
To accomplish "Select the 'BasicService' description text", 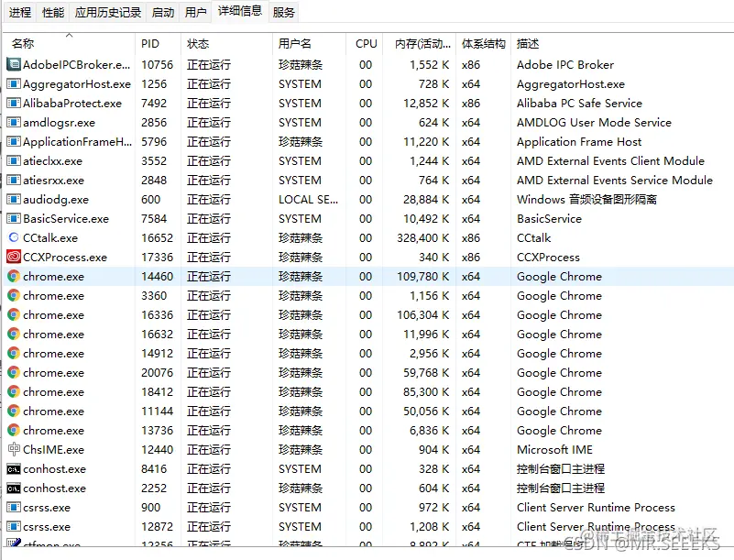I will (549, 219).
